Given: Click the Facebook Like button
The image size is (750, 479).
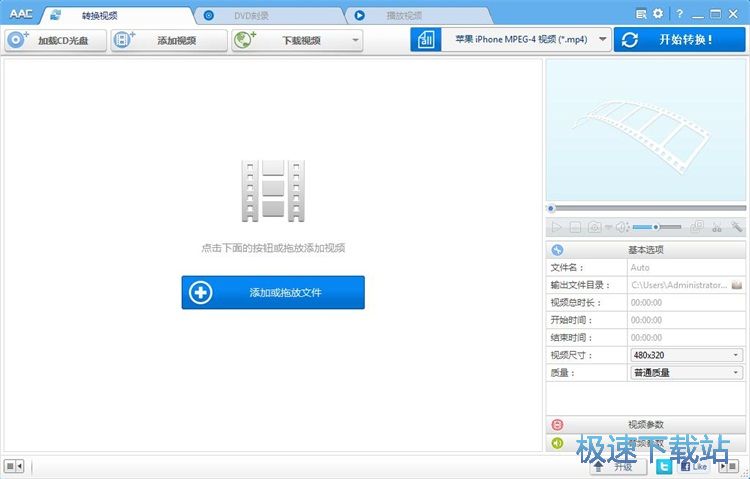Looking at the screenshot, I should 694,466.
